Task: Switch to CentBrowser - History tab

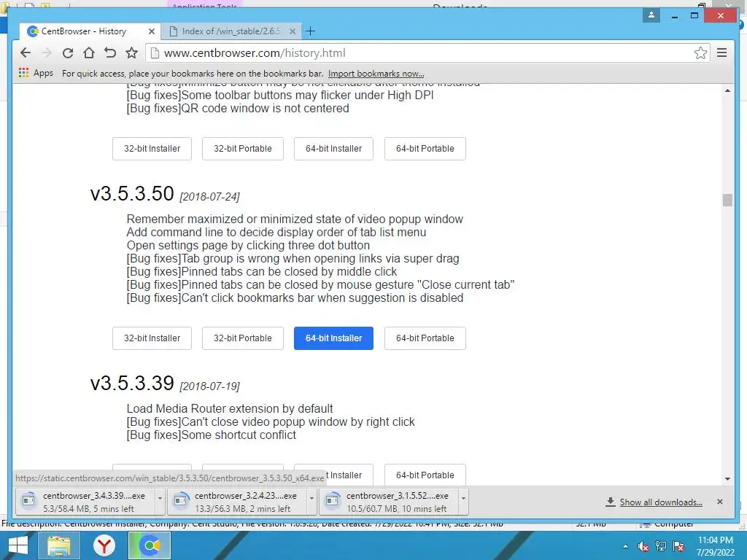Action: 88,31
